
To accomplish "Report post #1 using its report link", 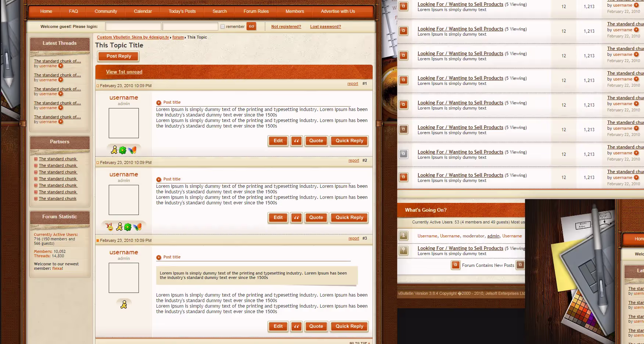I will (x=353, y=84).
